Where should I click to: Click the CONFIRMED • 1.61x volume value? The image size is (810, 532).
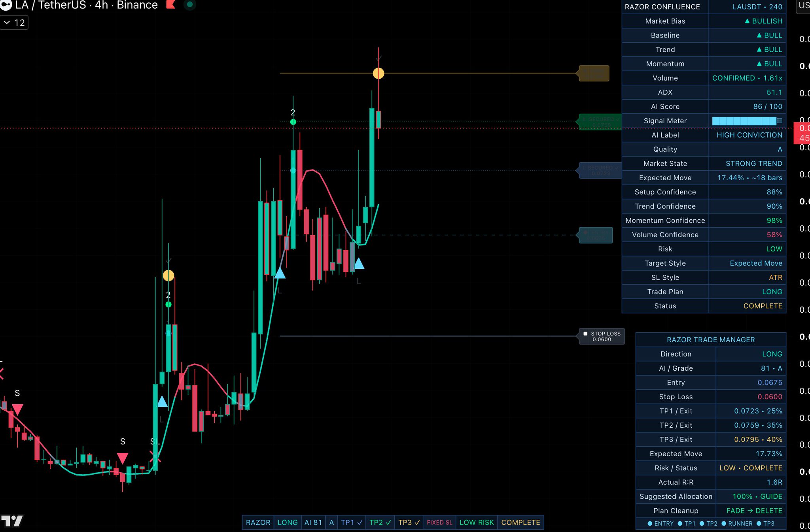[747, 78]
